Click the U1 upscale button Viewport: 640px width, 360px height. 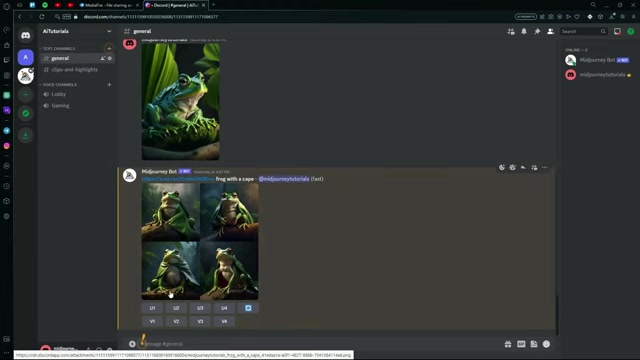point(152,308)
